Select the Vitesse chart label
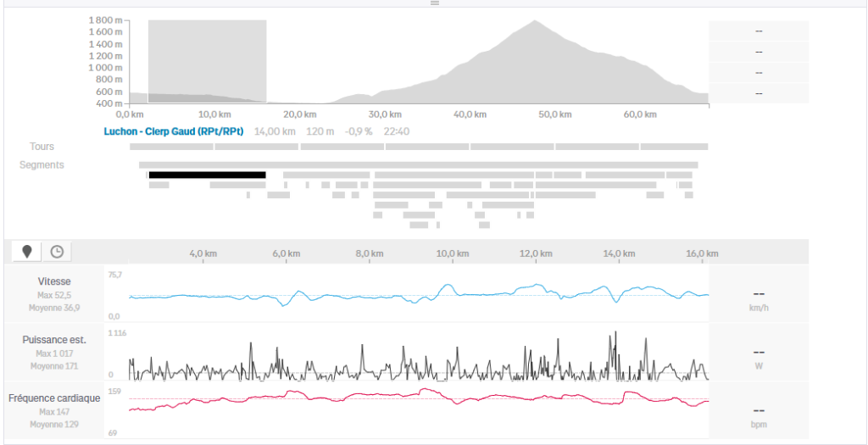The width and height of the screenshot is (868, 445). [x=54, y=281]
